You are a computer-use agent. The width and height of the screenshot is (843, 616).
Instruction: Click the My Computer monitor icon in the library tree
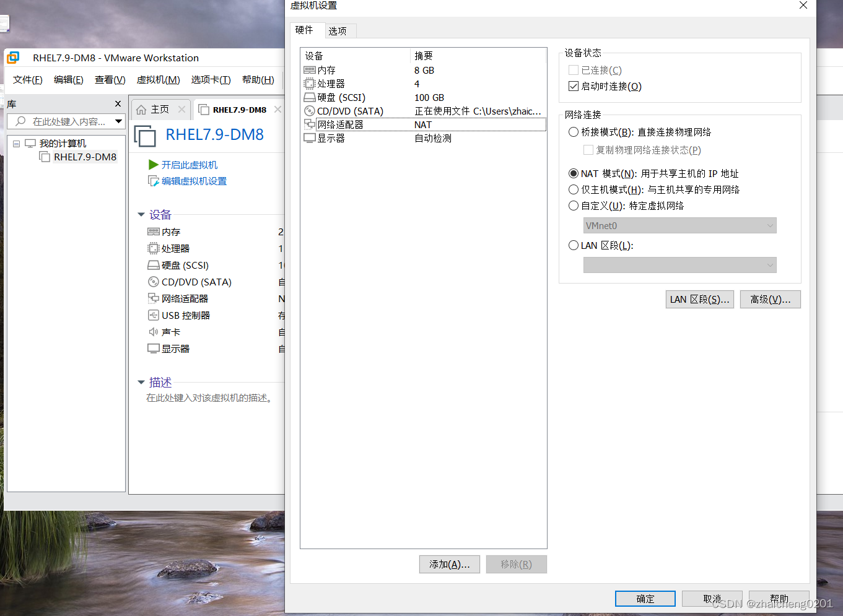30,144
